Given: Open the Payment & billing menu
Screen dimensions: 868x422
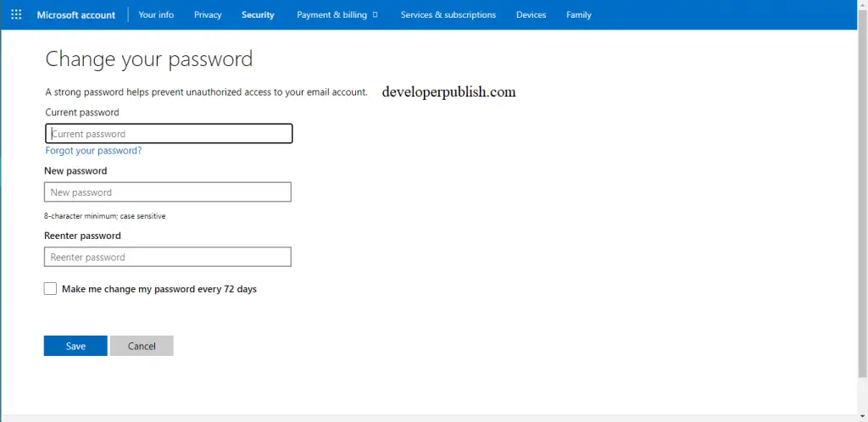Looking at the screenshot, I should (337, 15).
